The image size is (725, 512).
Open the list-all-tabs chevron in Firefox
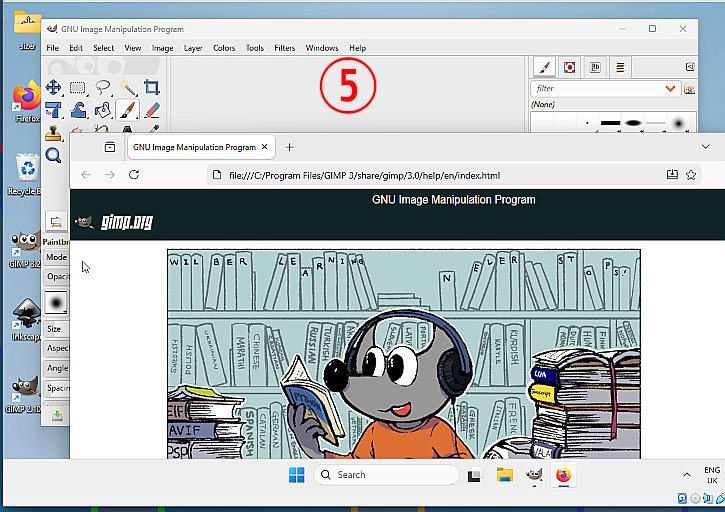(x=705, y=147)
